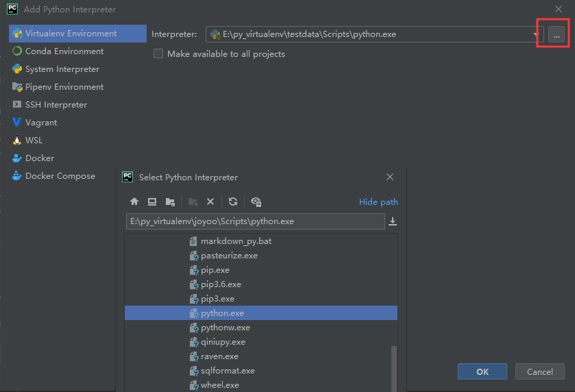Delete selected item with X toolbar icon
575x392 pixels.
pyautogui.click(x=210, y=201)
